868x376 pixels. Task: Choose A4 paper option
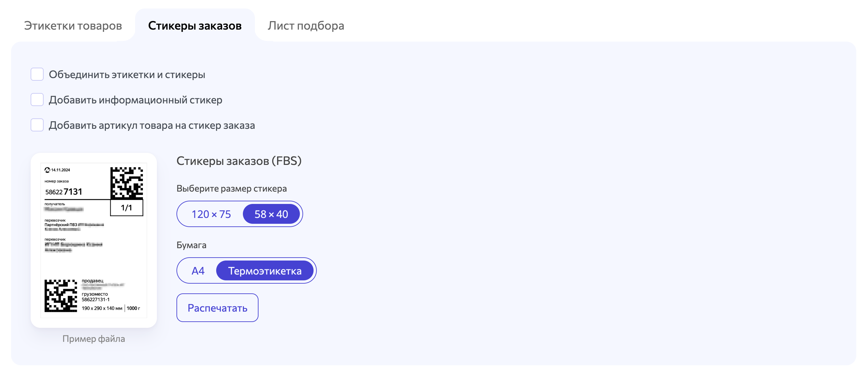[198, 270]
